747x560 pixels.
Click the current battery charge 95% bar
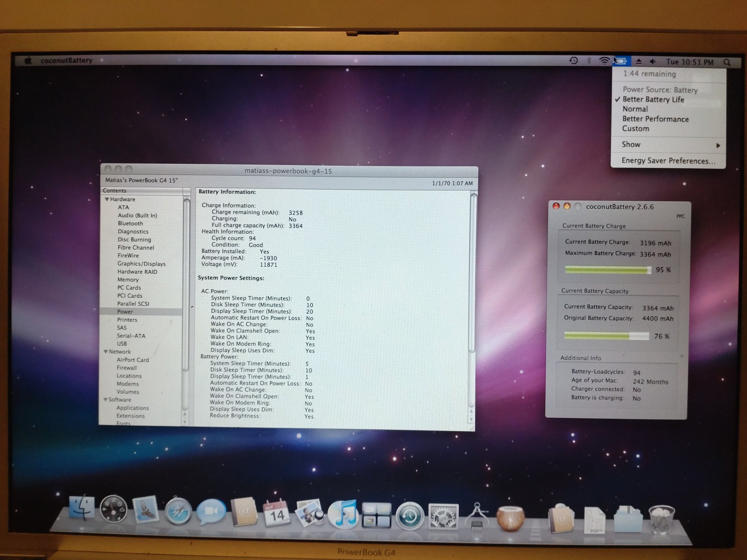608,270
